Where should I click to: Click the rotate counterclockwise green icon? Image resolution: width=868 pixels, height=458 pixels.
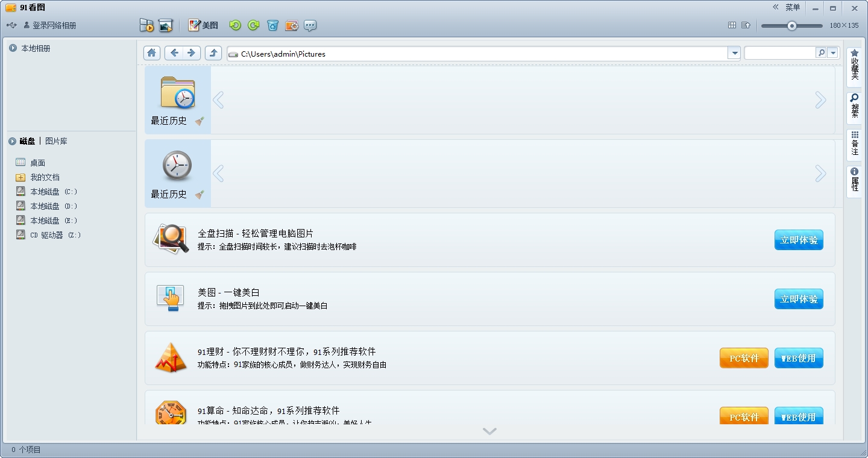(x=235, y=25)
